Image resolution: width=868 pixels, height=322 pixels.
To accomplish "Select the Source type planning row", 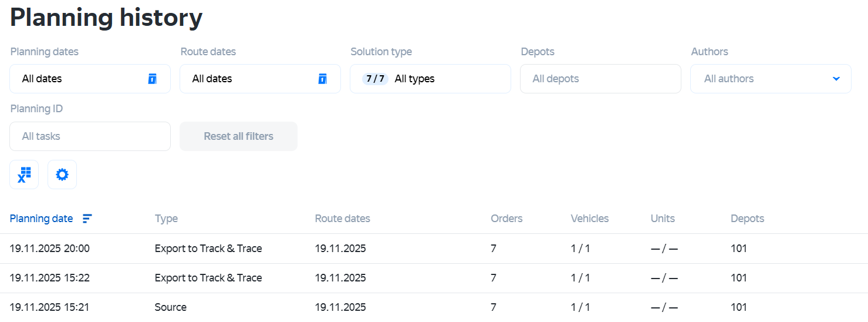I will click(x=170, y=307).
